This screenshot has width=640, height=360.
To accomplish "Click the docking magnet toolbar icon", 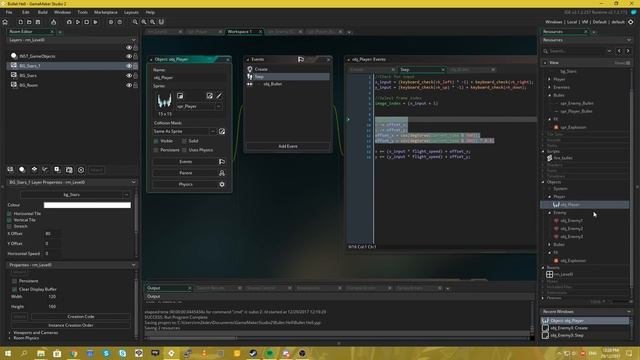I will pos(161,22).
